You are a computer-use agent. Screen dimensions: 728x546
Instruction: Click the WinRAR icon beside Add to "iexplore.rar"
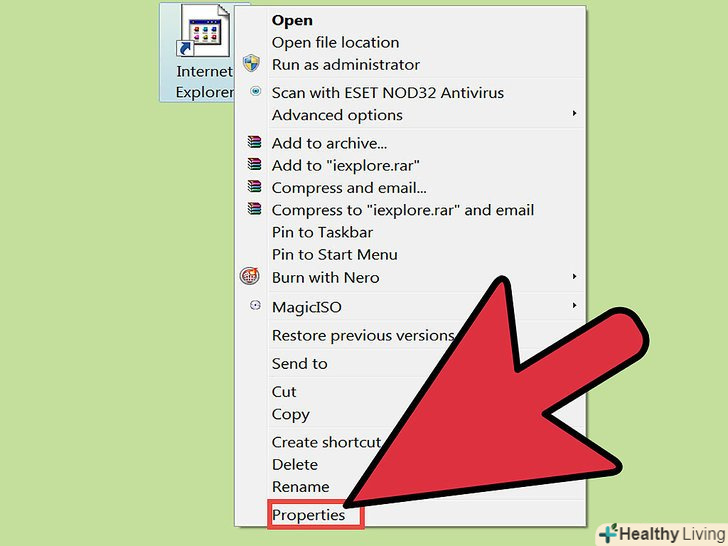[254, 164]
